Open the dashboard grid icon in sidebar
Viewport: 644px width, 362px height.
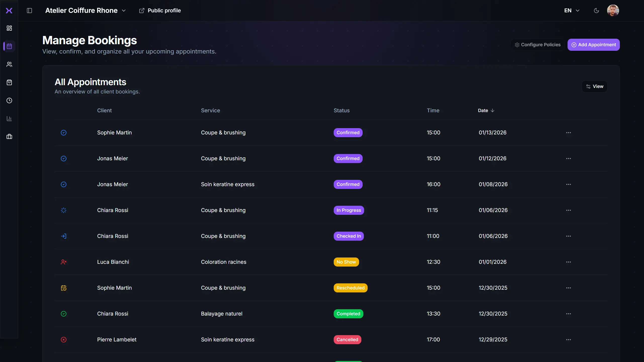(x=9, y=28)
